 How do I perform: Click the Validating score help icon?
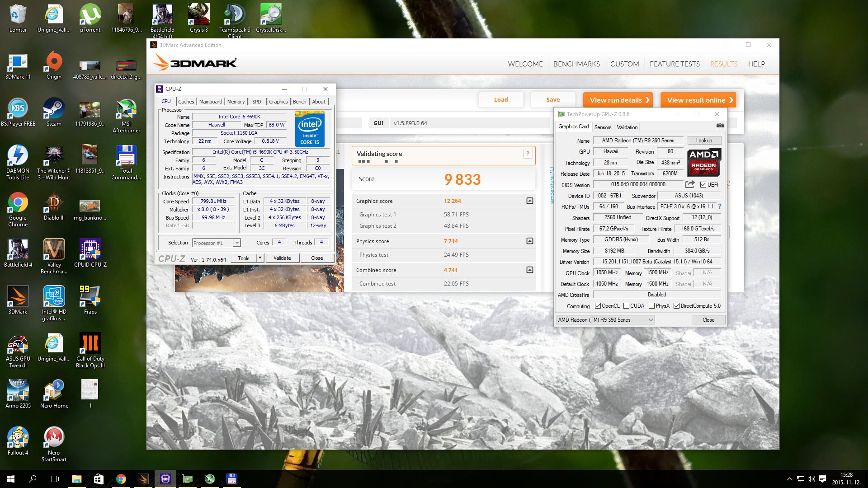click(x=528, y=154)
